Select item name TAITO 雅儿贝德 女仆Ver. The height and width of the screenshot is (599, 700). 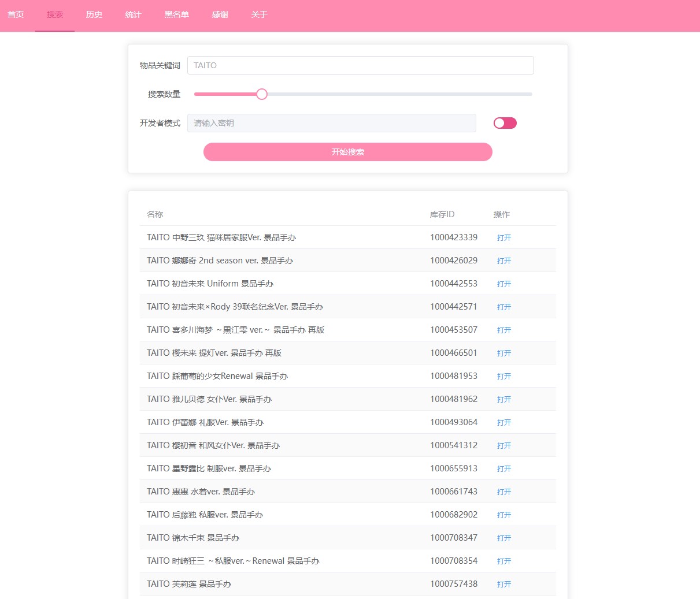209,399
